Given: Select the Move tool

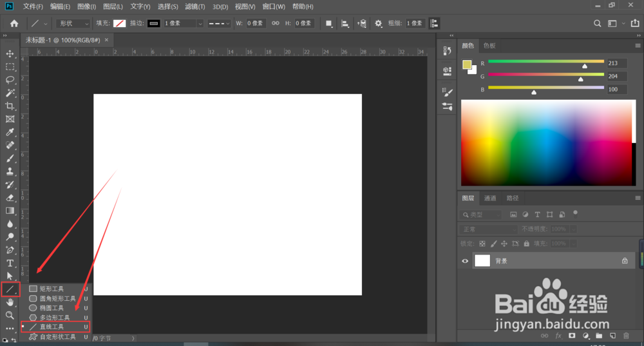Looking at the screenshot, I should click(10, 53).
